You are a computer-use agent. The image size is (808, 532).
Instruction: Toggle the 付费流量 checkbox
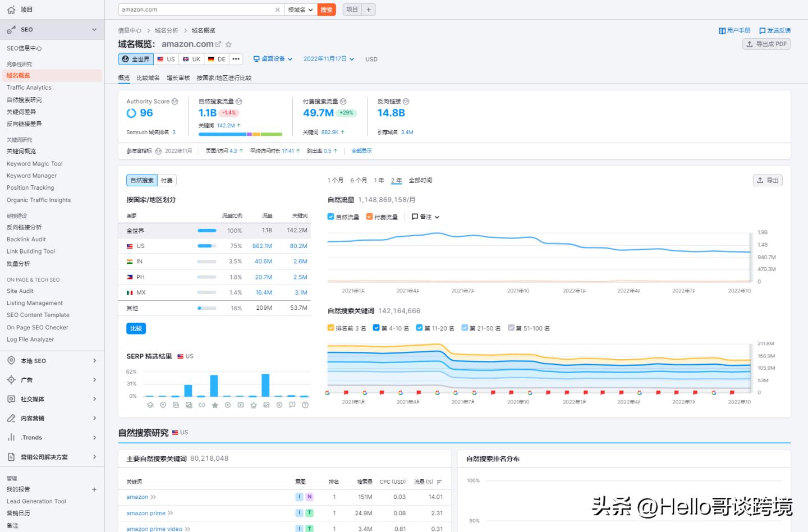pyautogui.click(x=369, y=217)
